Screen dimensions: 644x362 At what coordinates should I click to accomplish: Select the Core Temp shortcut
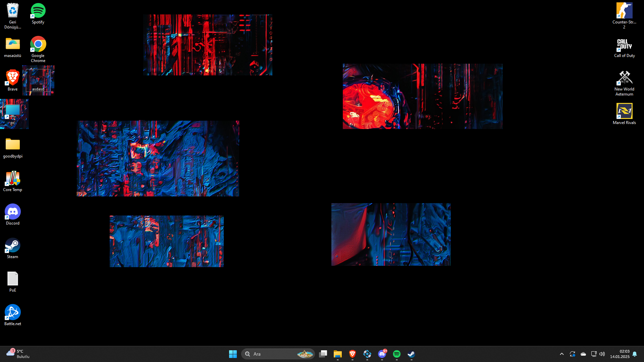pos(12,181)
